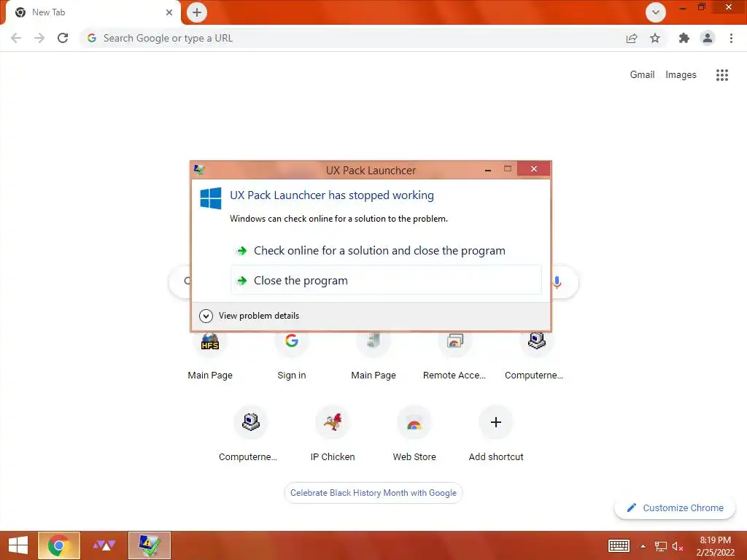Open the touch keyboard from taskbar
The height and width of the screenshot is (560, 747).
coord(619,545)
